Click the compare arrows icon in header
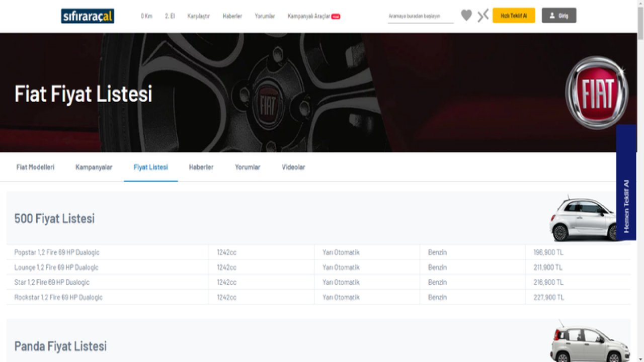The width and height of the screenshot is (644, 362). point(483,16)
